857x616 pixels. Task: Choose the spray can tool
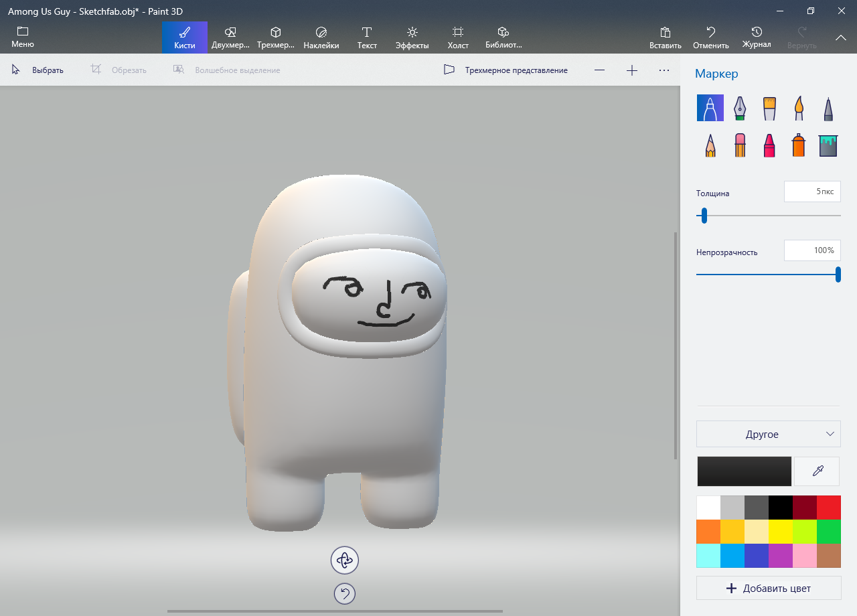(799, 145)
